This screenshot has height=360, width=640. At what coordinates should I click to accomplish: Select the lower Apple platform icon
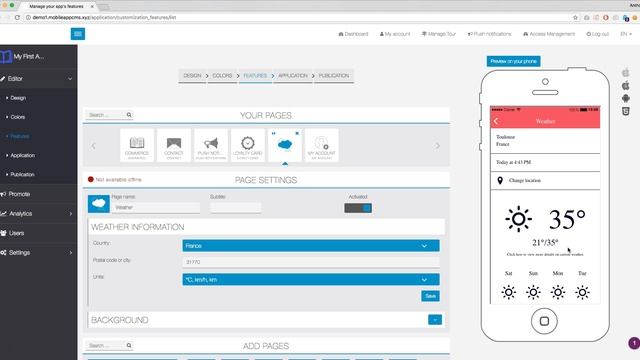(x=625, y=86)
